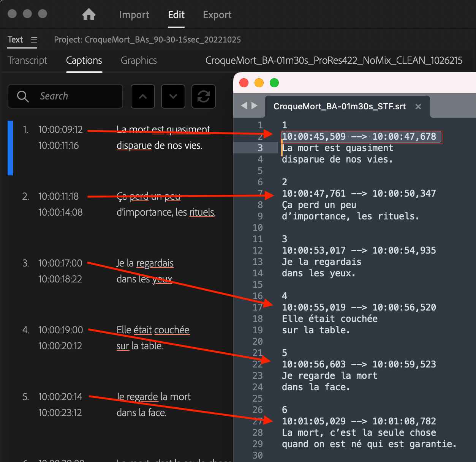Click the green zoom traffic light button

click(274, 82)
